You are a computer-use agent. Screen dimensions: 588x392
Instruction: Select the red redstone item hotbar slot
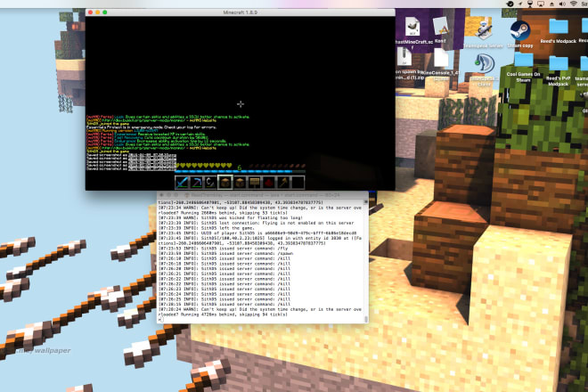pos(269,183)
